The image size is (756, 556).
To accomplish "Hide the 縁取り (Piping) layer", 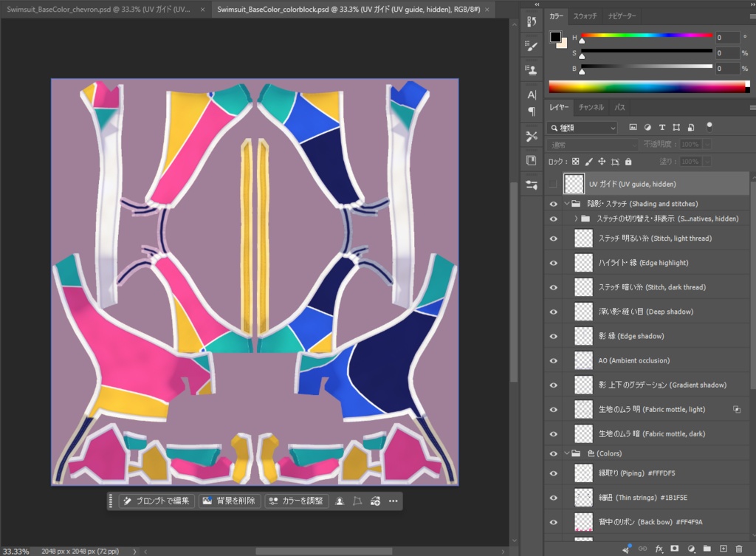I will (x=554, y=473).
